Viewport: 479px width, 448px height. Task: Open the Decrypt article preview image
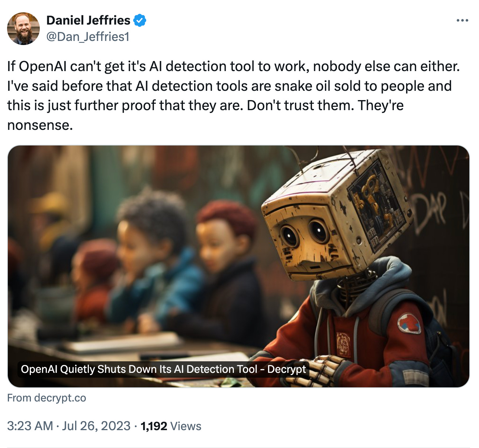(x=238, y=266)
